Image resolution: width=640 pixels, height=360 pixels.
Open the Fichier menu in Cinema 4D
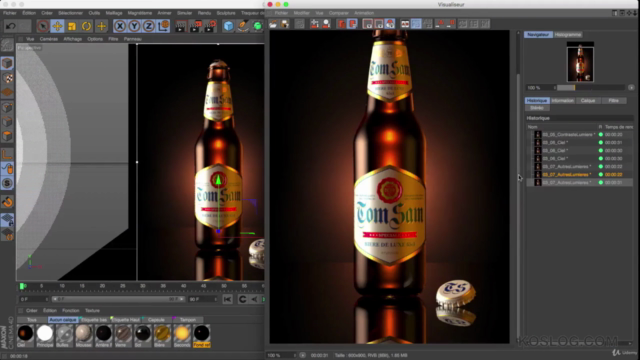pyautogui.click(x=9, y=13)
